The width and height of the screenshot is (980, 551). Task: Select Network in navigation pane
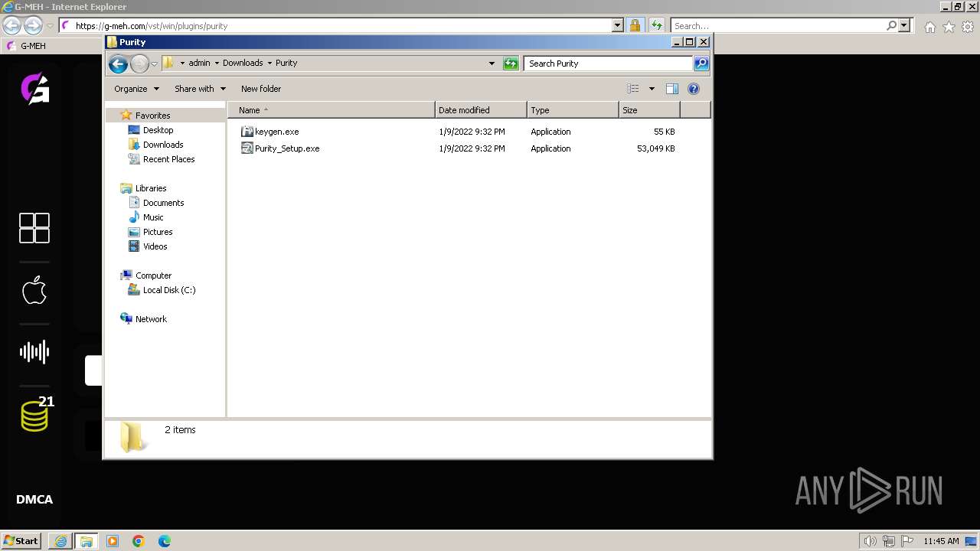151,319
